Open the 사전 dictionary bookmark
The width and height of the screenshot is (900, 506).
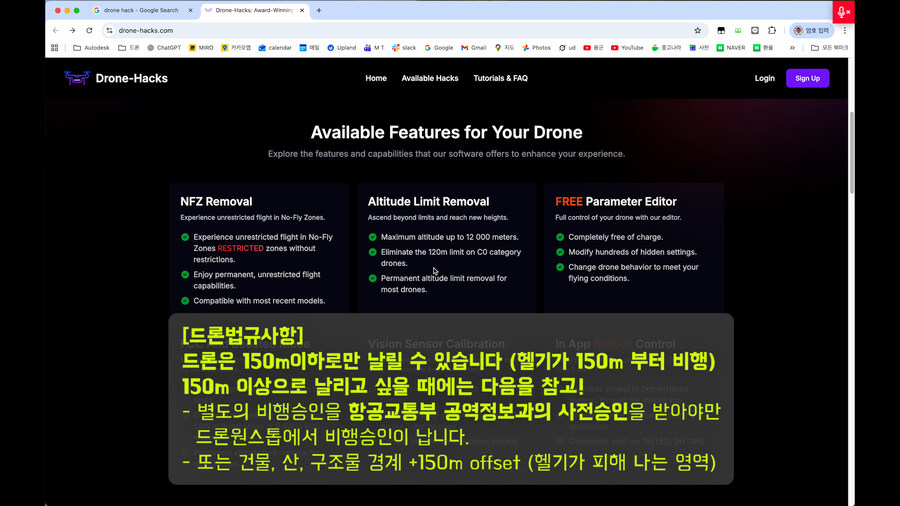[699, 48]
